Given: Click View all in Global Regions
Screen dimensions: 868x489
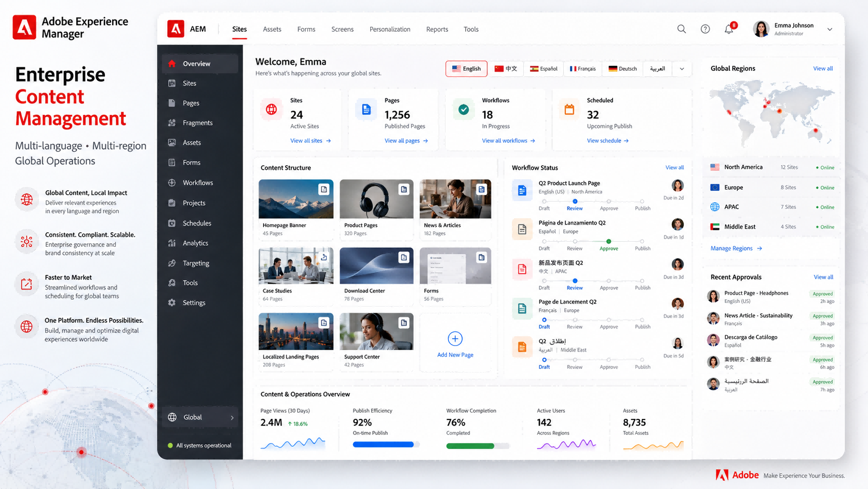Looking at the screenshot, I should pyautogui.click(x=823, y=69).
